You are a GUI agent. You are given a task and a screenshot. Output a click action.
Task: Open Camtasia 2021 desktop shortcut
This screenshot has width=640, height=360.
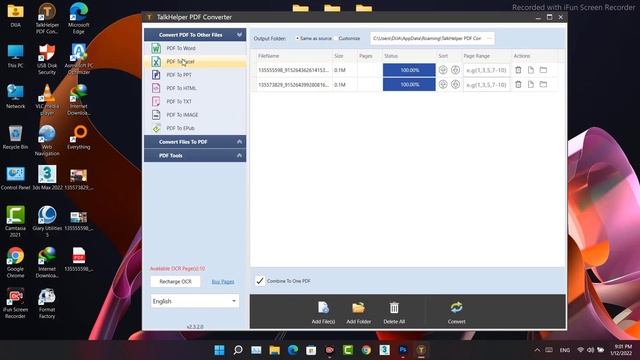(16, 222)
